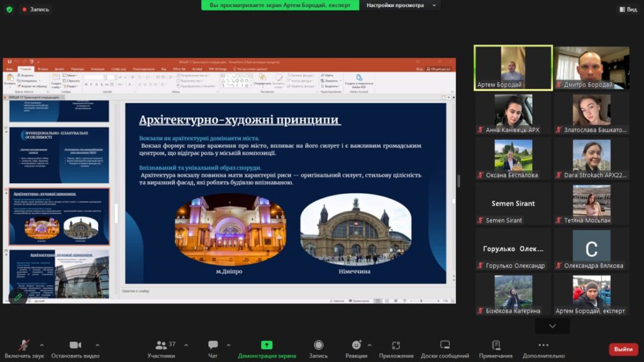Select Дмитро Бородай's video tile

coord(591,68)
